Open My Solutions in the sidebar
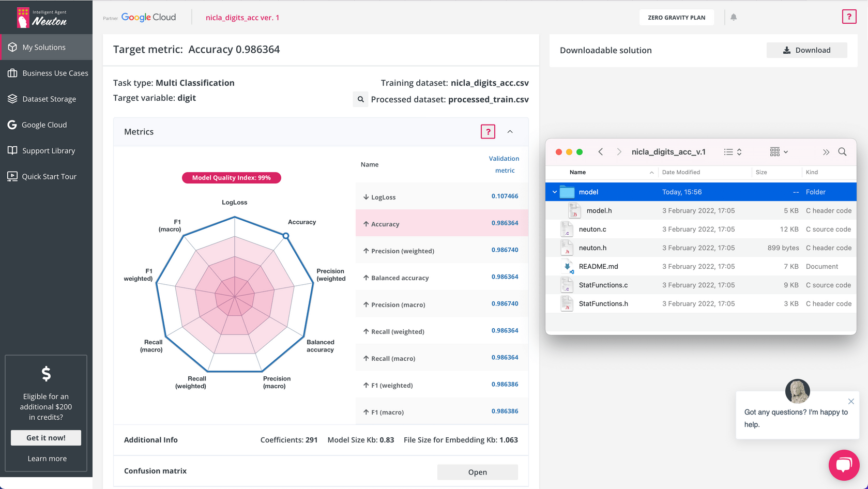This screenshot has width=868, height=489. pos(44,47)
